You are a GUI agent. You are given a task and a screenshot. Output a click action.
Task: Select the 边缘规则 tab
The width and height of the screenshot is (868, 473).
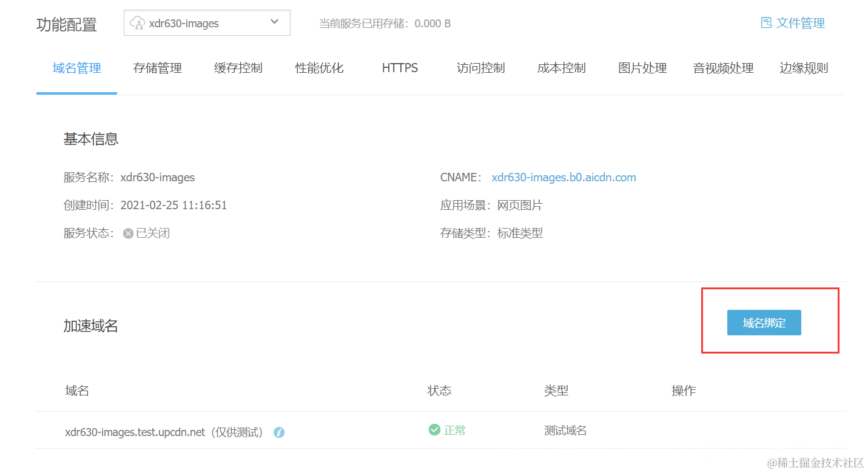(804, 68)
